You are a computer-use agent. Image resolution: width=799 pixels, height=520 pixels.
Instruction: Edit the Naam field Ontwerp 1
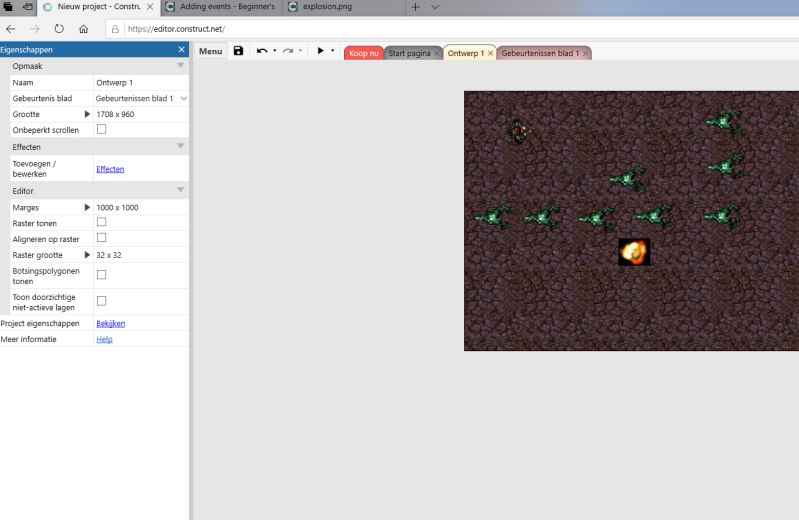tap(141, 83)
